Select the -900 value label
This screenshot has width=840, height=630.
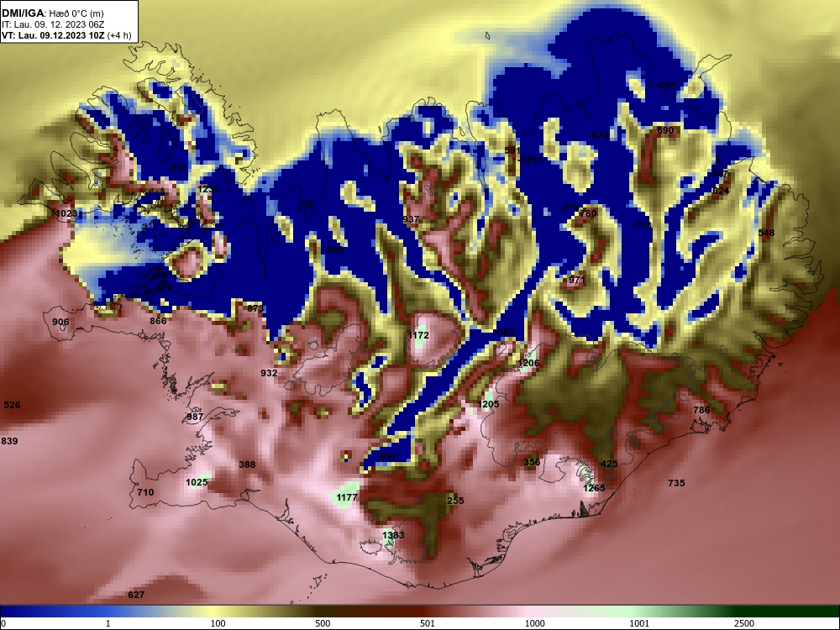[333, 249]
